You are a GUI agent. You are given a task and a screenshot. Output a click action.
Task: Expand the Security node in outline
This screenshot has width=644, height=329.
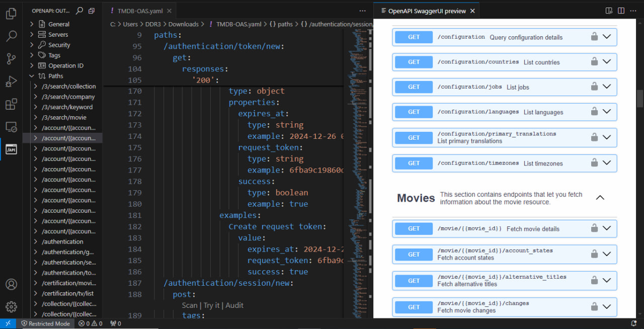(x=32, y=45)
